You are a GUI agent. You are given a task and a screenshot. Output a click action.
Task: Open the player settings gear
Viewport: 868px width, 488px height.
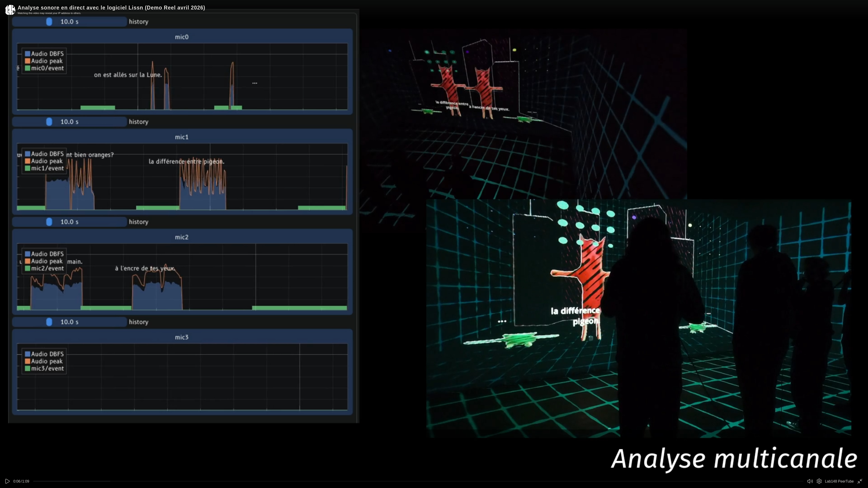click(x=819, y=481)
